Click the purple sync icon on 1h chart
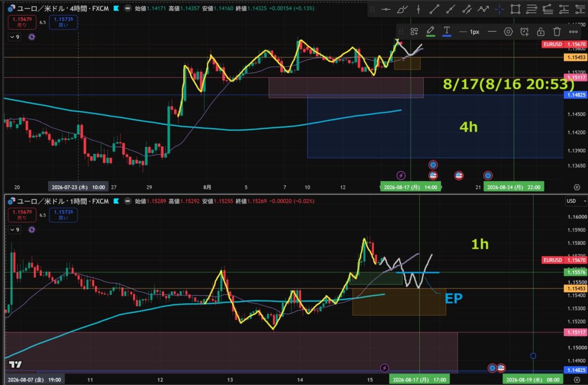 (32, 230)
